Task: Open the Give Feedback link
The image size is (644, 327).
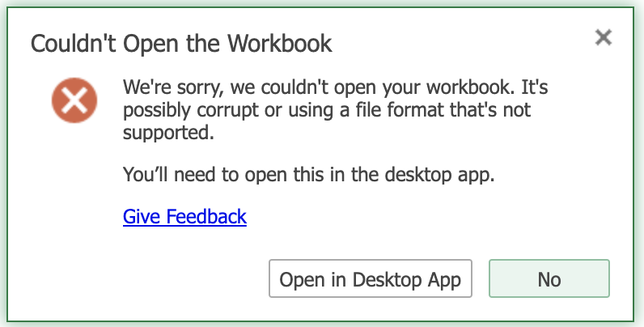Action: (x=184, y=216)
